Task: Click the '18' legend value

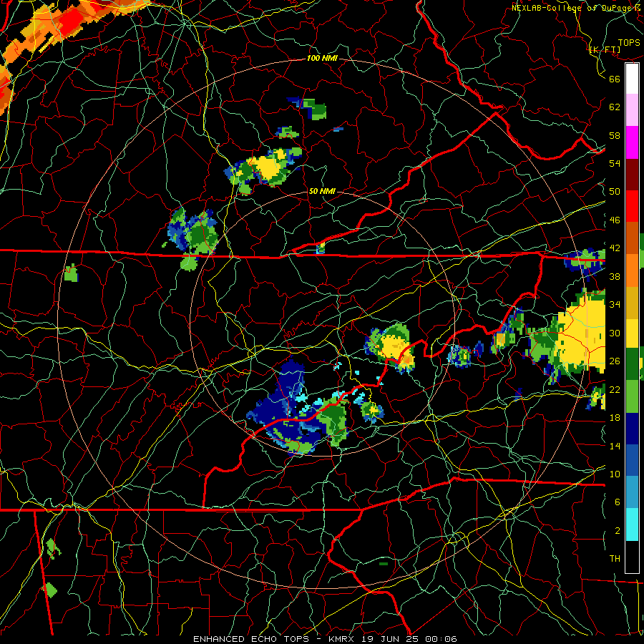Action: coord(615,417)
